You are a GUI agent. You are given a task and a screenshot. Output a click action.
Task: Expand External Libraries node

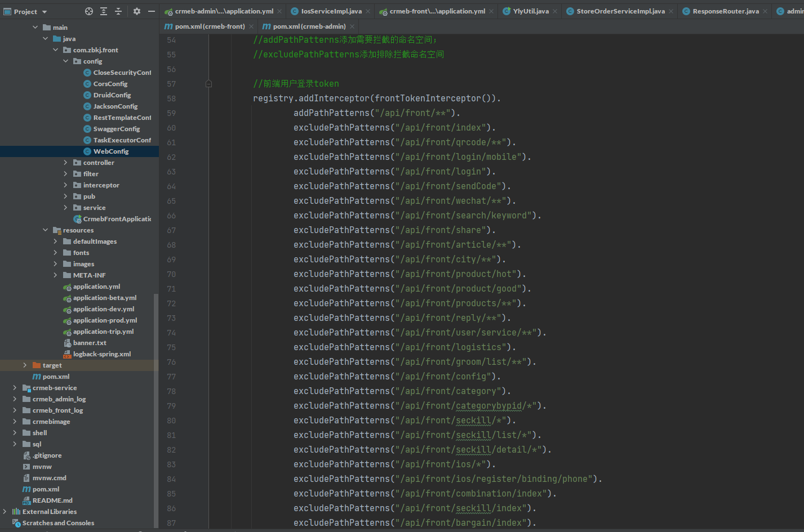(5, 511)
